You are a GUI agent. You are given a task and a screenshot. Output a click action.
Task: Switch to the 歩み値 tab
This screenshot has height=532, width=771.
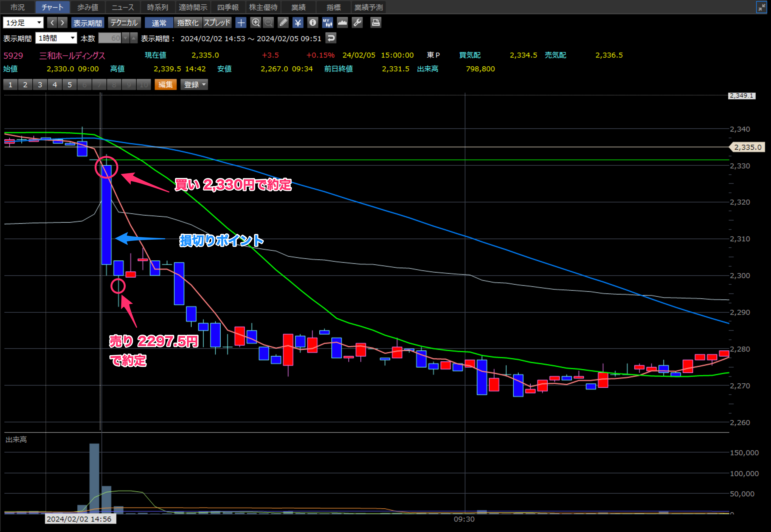point(88,7)
